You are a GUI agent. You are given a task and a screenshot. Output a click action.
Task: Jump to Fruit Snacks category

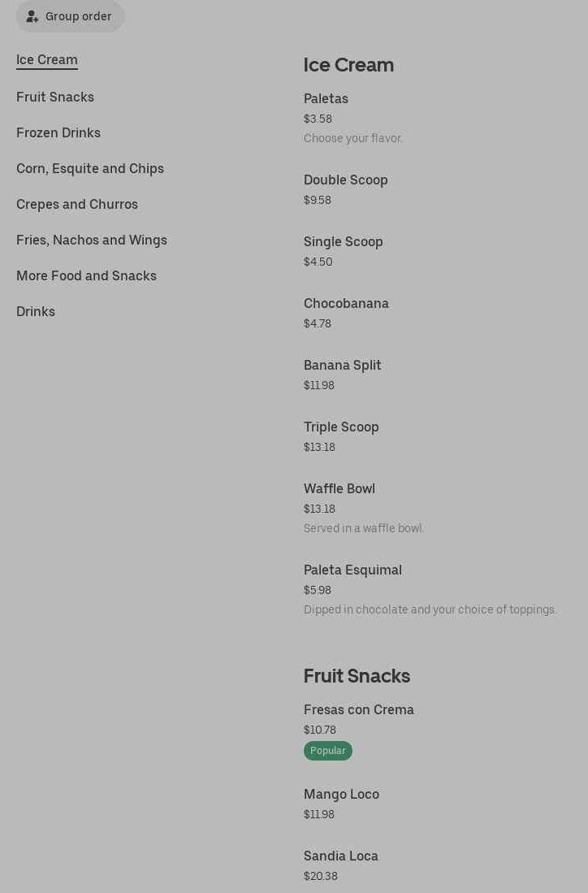click(55, 97)
